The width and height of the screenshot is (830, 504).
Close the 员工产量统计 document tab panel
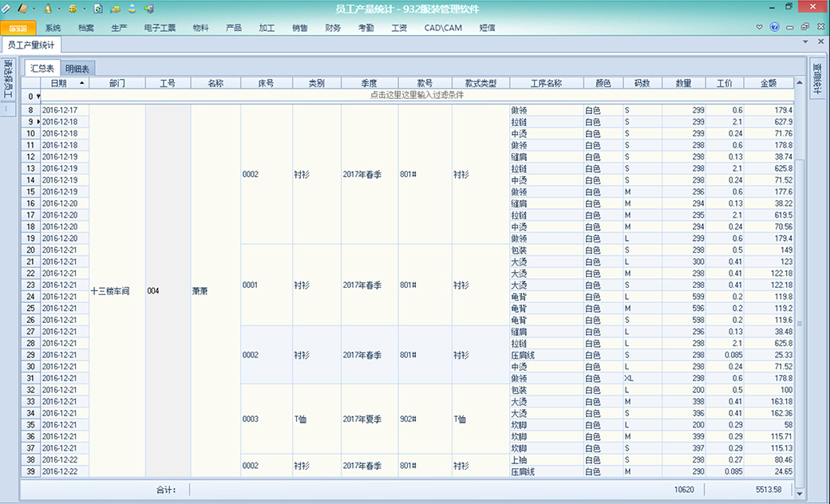(819, 41)
